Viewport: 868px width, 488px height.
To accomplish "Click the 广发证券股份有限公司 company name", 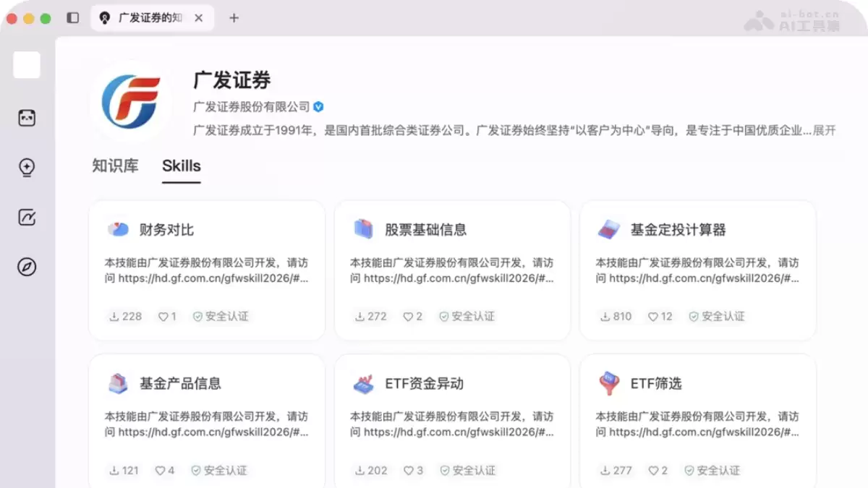I will coord(252,107).
